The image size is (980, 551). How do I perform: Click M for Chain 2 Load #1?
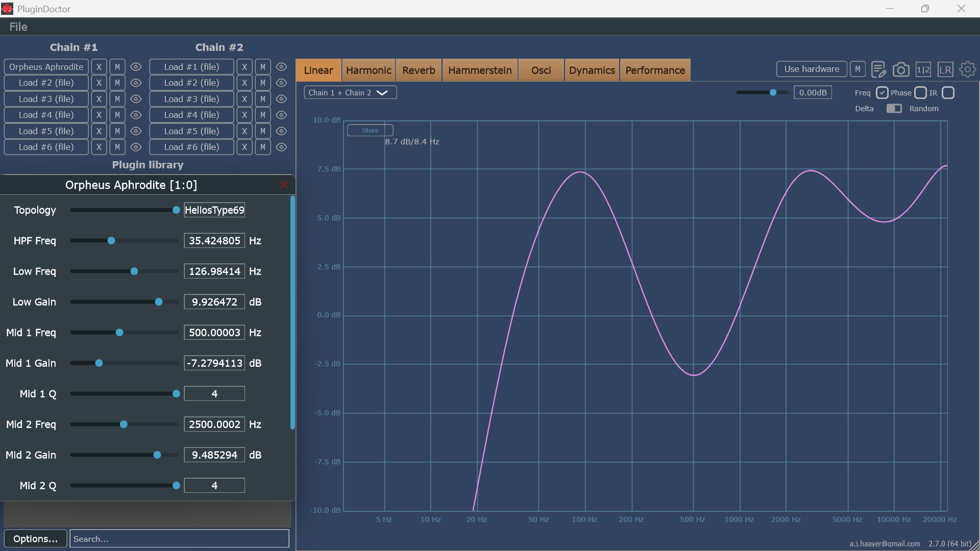click(x=263, y=67)
